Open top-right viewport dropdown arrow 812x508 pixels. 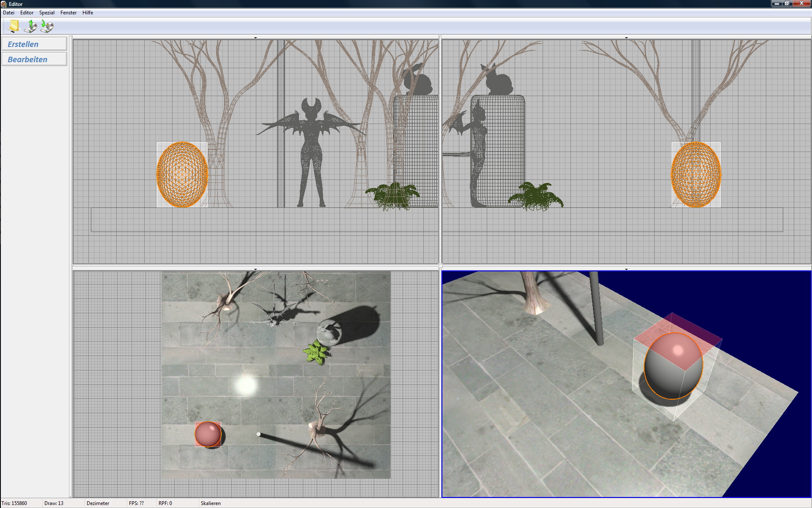click(x=626, y=38)
